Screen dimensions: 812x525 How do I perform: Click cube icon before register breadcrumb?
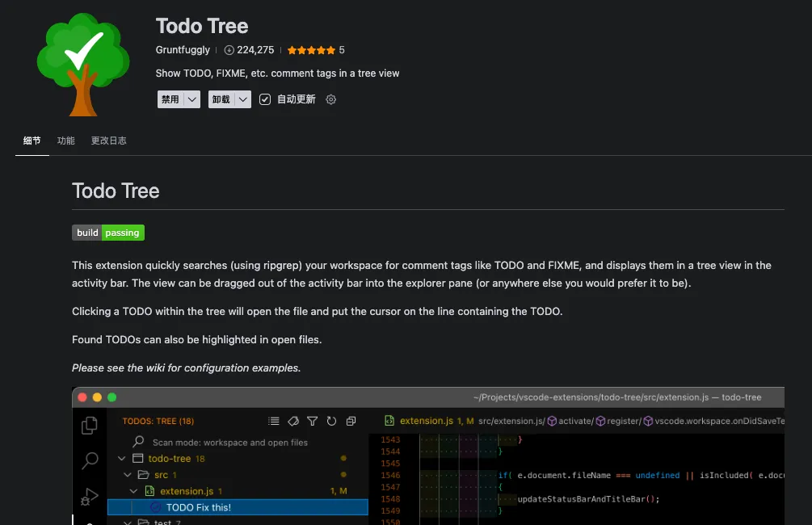pyautogui.click(x=600, y=421)
